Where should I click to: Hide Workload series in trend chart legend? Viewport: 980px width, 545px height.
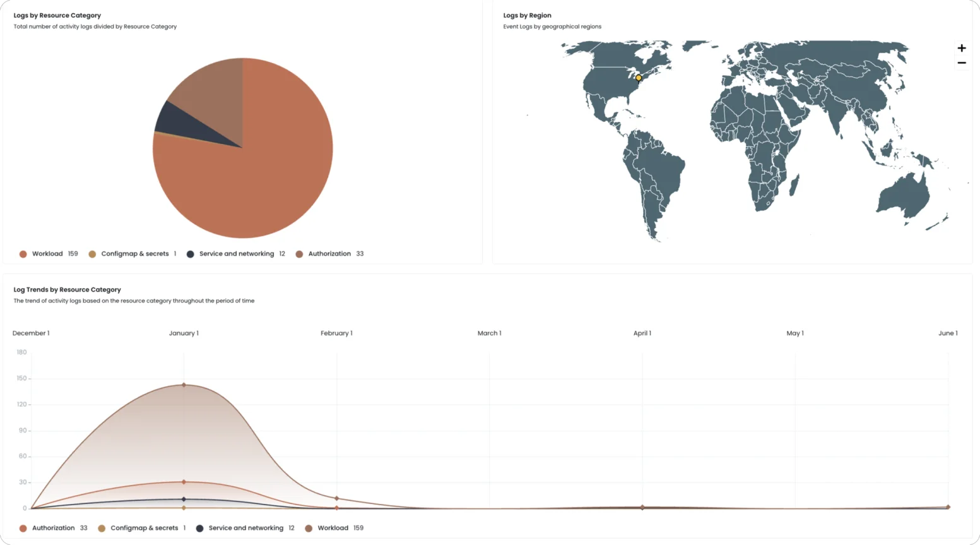(333, 528)
